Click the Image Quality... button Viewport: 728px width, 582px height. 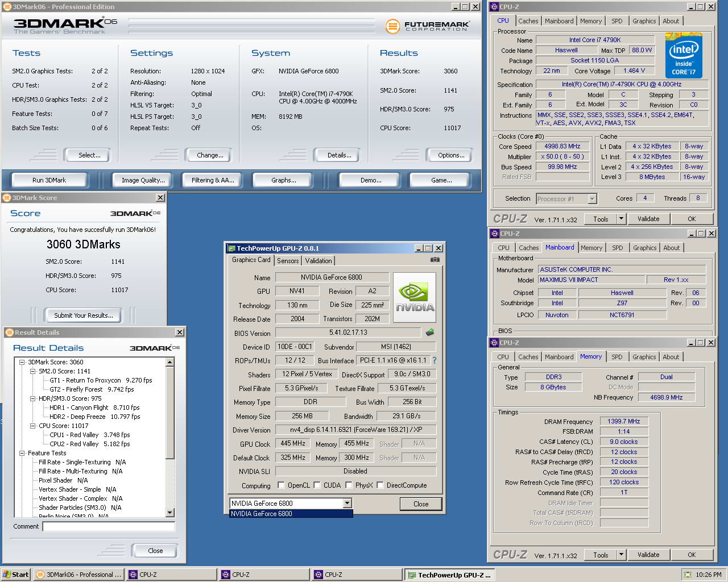tap(143, 180)
